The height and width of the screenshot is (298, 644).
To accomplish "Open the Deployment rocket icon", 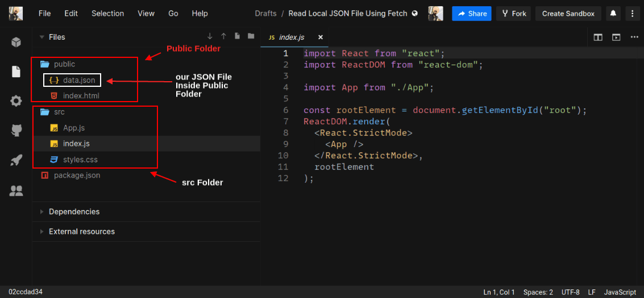I will 16,161.
